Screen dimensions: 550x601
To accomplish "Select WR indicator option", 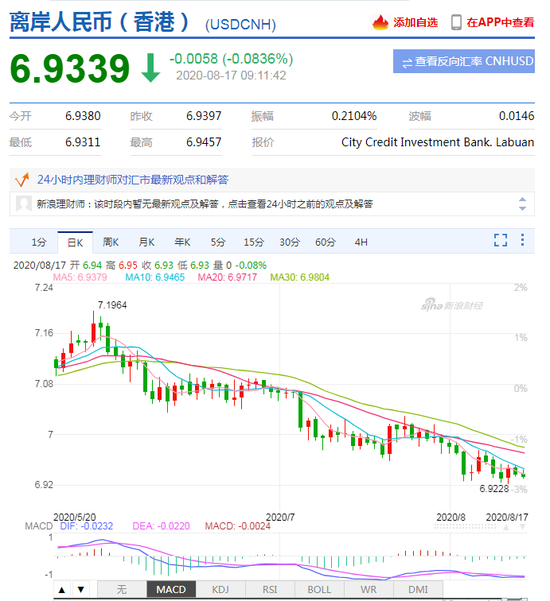I will (369, 590).
